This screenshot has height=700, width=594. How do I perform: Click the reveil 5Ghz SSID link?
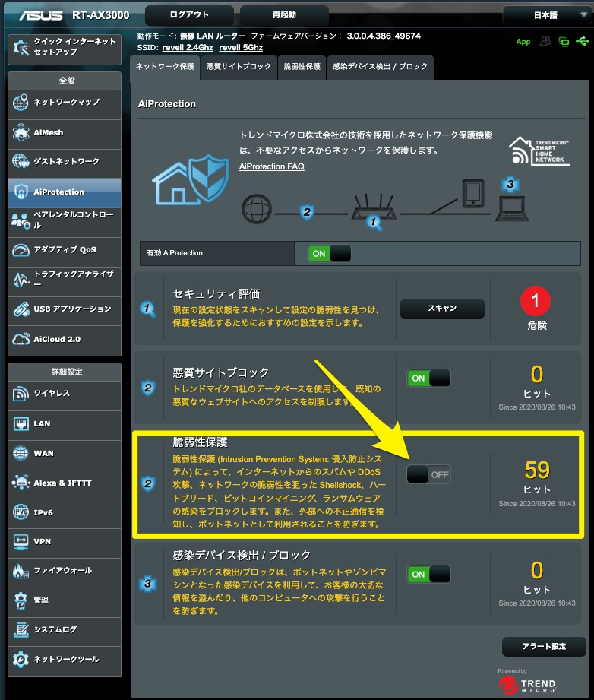[x=241, y=47]
